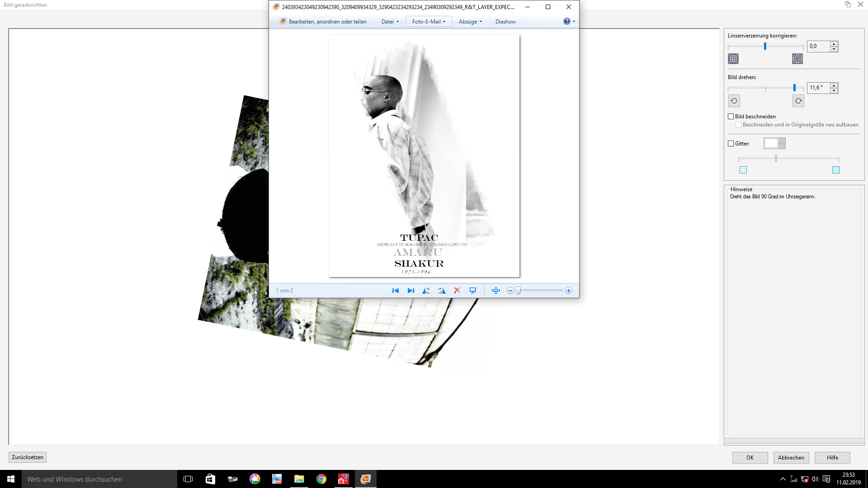The image size is (868, 488).
Task: Open Picasa icon in taskbar
Action: point(255,479)
